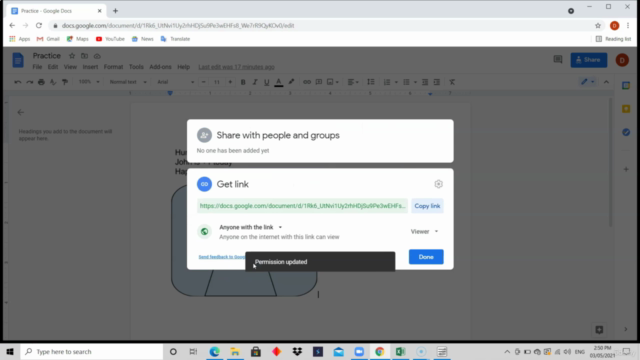Increase the font size
Screen dimensions: 640x360
(x=230, y=82)
